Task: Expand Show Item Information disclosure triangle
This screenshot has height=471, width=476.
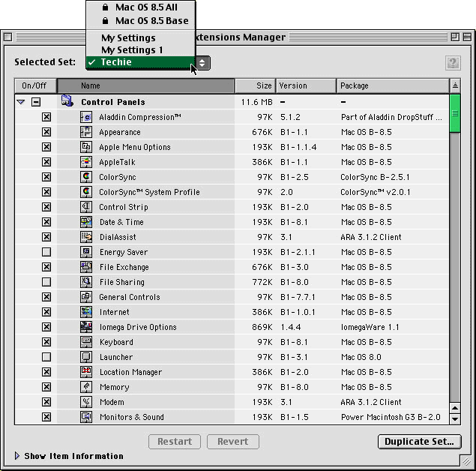Action: 18,456
